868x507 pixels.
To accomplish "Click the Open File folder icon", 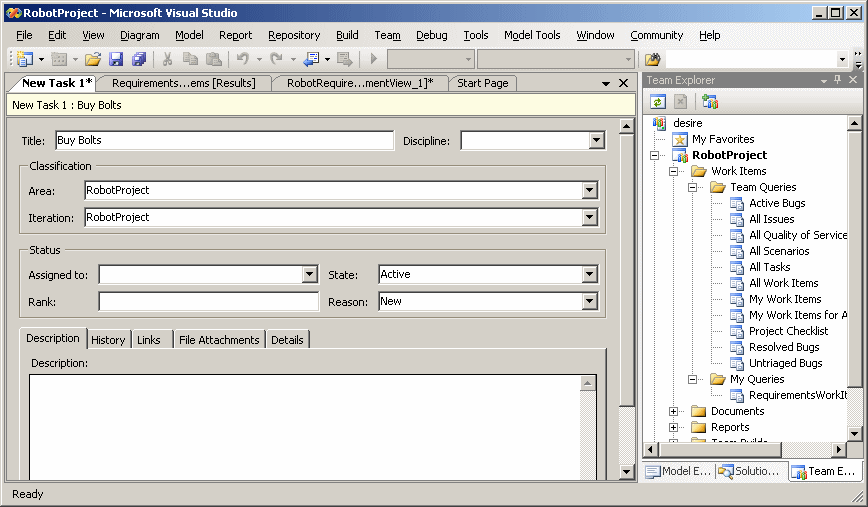I will click(x=92, y=60).
